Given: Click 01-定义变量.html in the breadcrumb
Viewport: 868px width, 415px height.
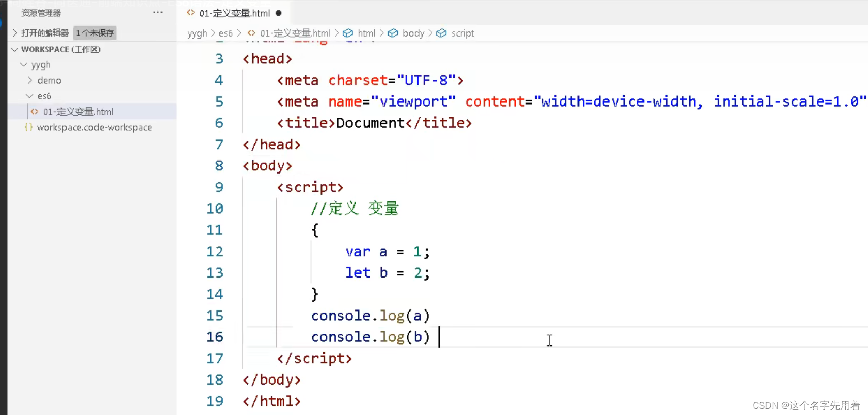Looking at the screenshot, I should 295,33.
